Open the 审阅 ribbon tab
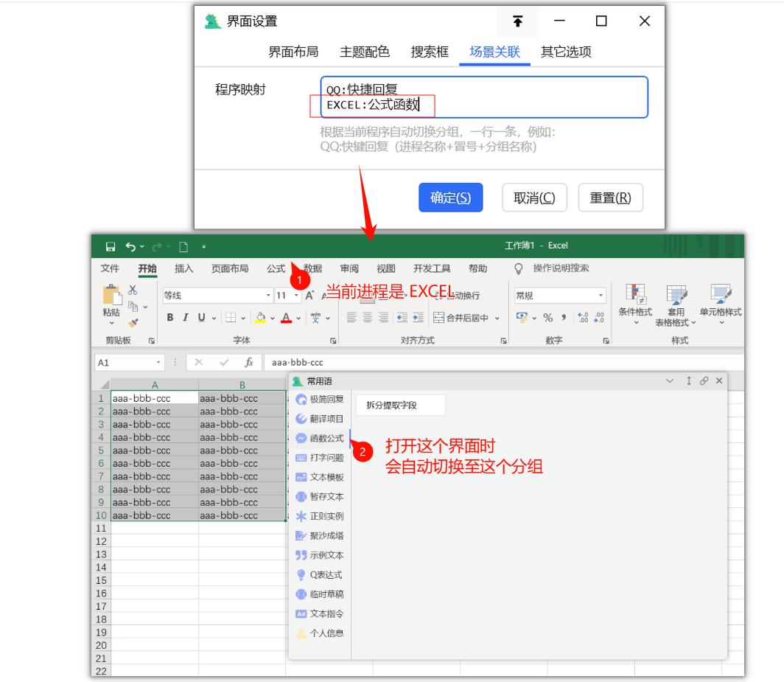This screenshot has height=682, width=784. click(x=349, y=268)
